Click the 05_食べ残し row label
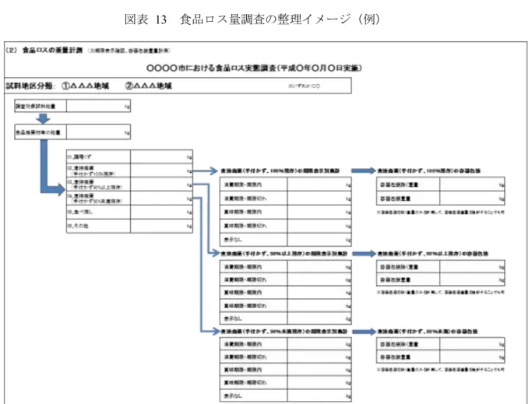This screenshot has height=404, width=532. click(x=98, y=212)
